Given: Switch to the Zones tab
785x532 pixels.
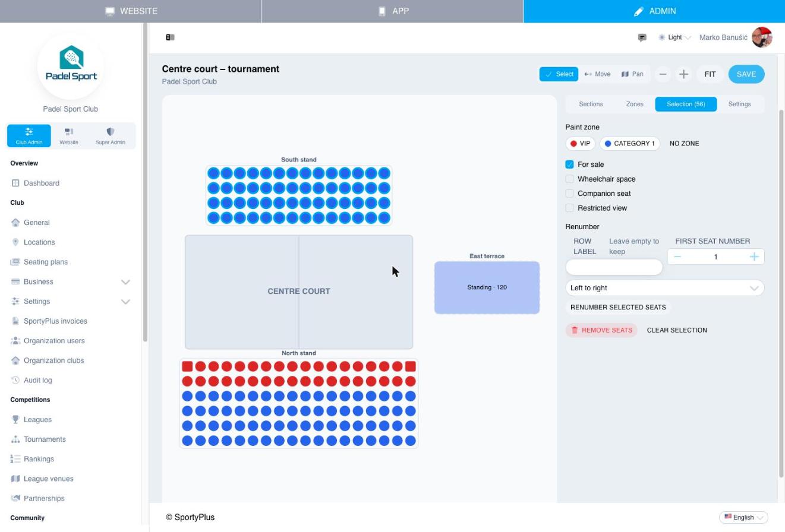Looking at the screenshot, I should [x=635, y=104].
